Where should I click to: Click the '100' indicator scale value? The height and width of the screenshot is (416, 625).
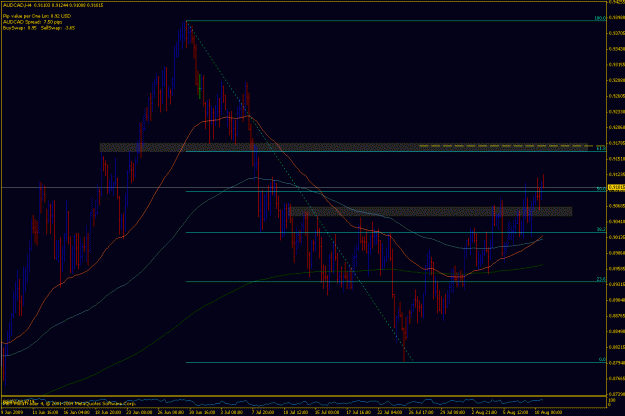pyautogui.click(x=611, y=399)
